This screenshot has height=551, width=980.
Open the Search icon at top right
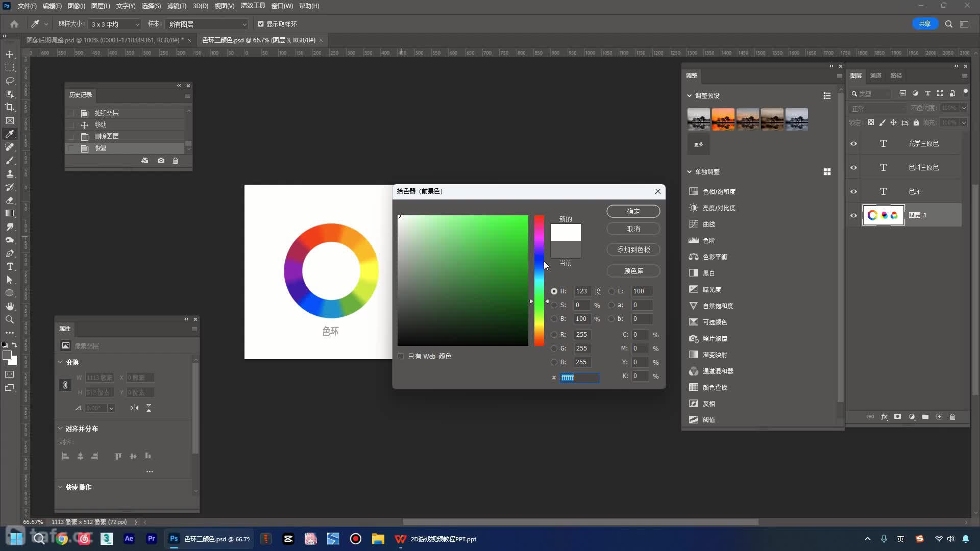coord(949,24)
